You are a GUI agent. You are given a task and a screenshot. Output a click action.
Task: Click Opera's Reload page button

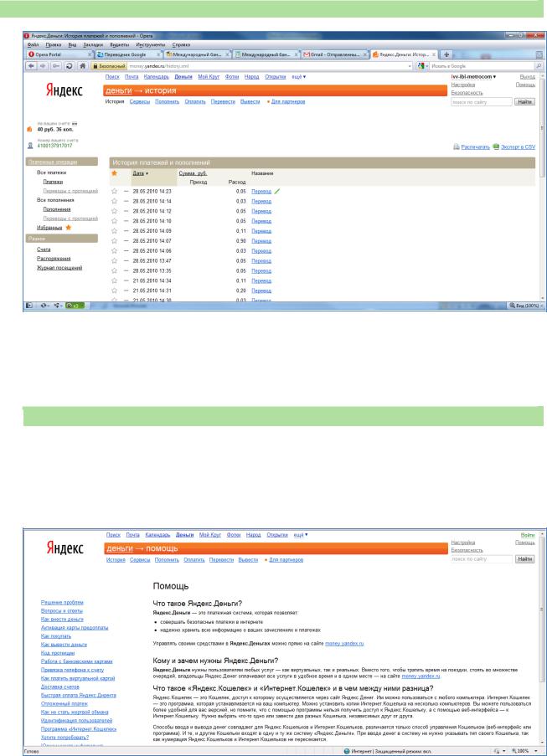[x=69, y=66]
